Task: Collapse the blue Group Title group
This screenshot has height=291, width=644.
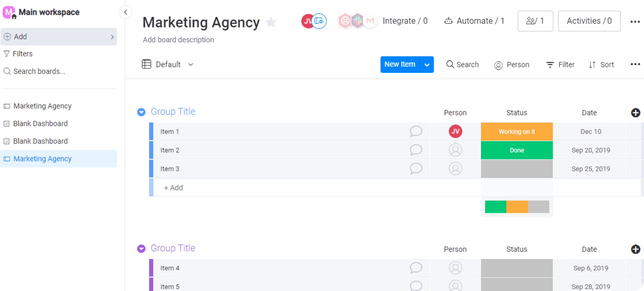Action: click(141, 112)
